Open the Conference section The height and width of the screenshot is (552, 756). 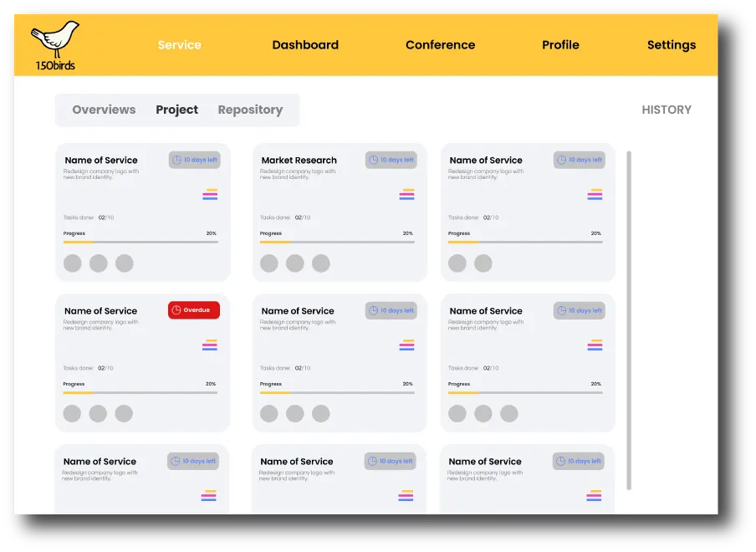(440, 45)
